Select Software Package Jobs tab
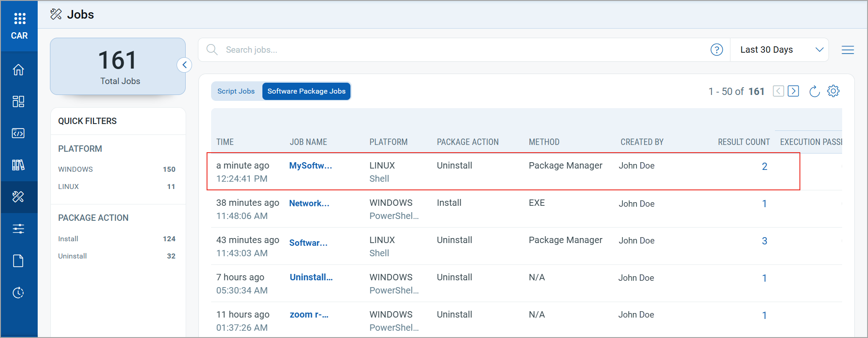This screenshot has height=338, width=868. tap(306, 91)
